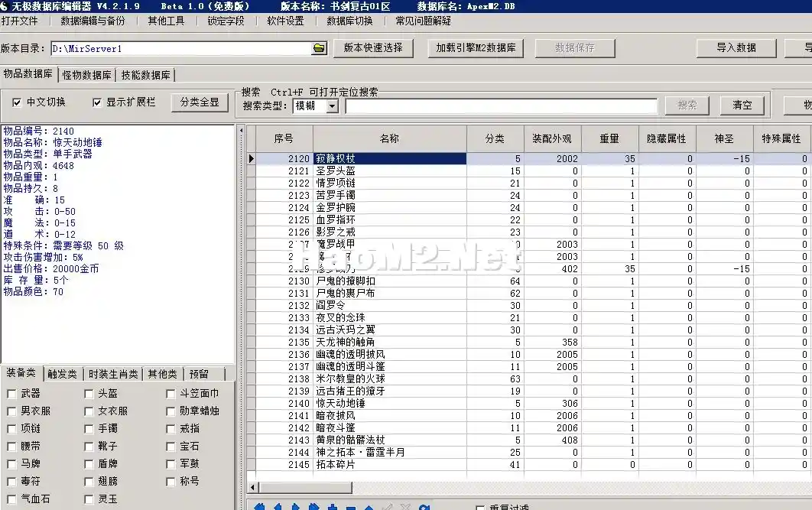This screenshot has width=812, height=510.
Task: Switch to the 预留 tab
Action: coord(205,374)
